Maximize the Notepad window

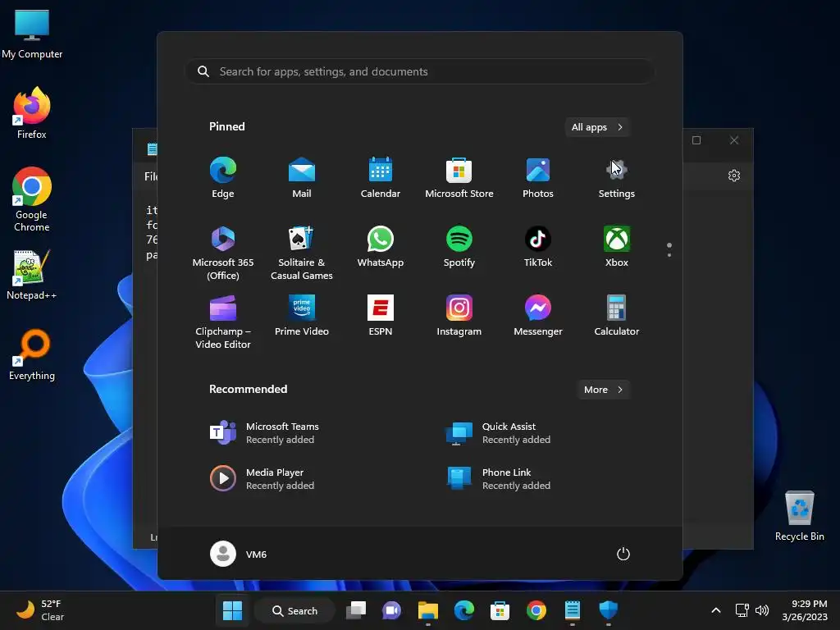pos(696,140)
